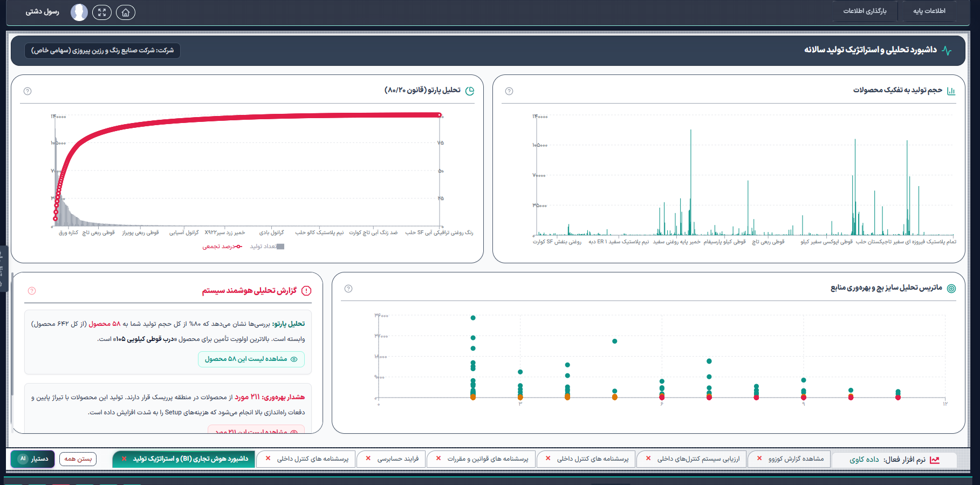Viewport: 980px width, 485px height.
Task: Open help for the batch size matrix chart
Action: click(x=348, y=289)
